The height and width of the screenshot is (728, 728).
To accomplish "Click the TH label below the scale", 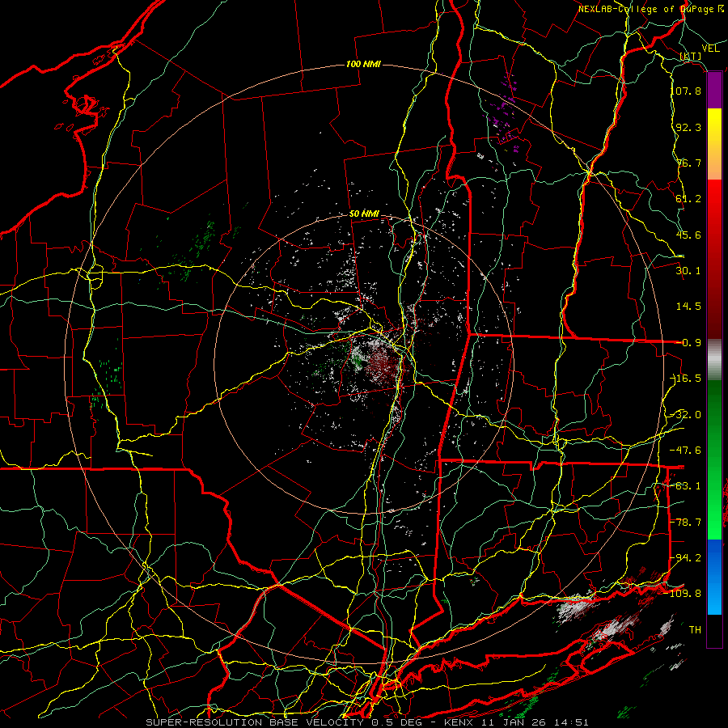I will 695,630.
